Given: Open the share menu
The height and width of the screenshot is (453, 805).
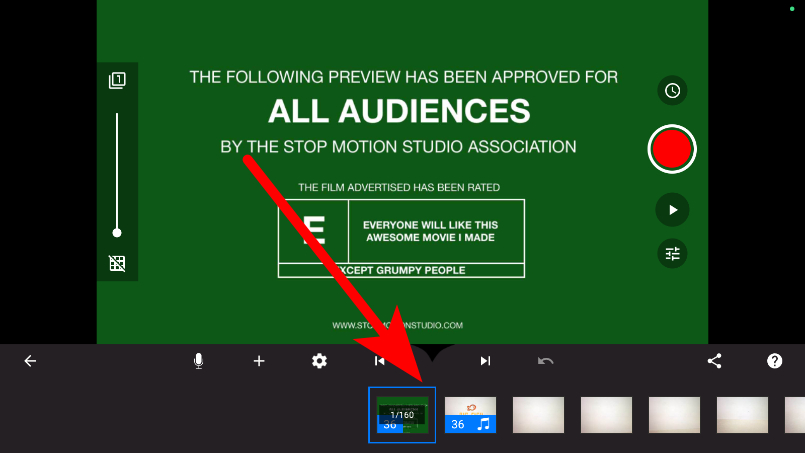Looking at the screenshot, I should pos(714,361).
